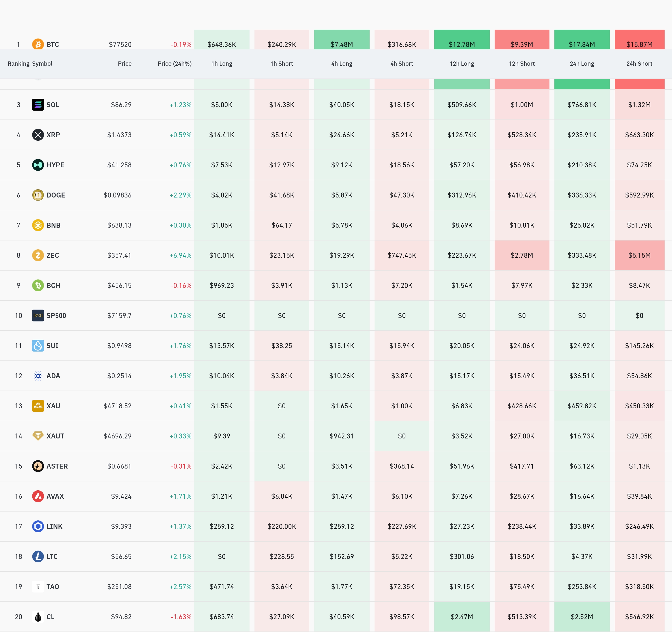Screen dimensions: 672x632
Task: Click the Ranking column header
Action: 18,63
